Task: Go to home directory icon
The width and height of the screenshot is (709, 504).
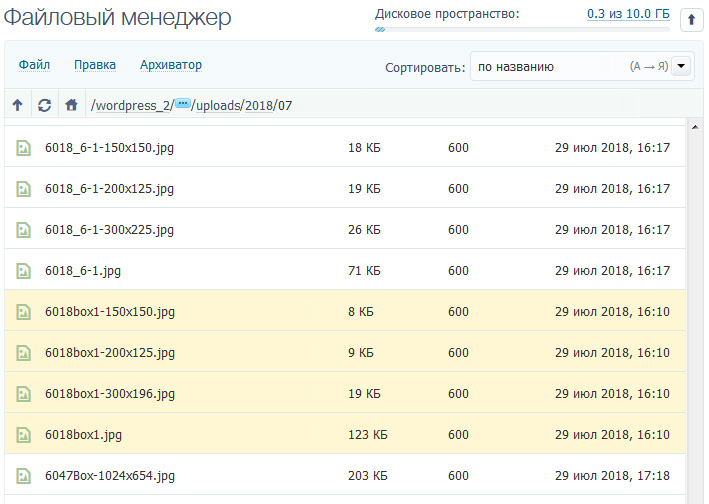Action: point(71,105)
